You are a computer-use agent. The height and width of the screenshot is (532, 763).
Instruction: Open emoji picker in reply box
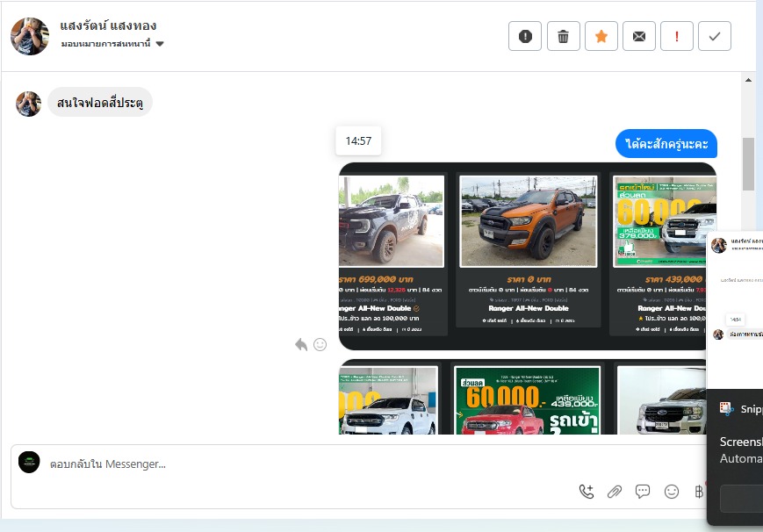[672, 492]
